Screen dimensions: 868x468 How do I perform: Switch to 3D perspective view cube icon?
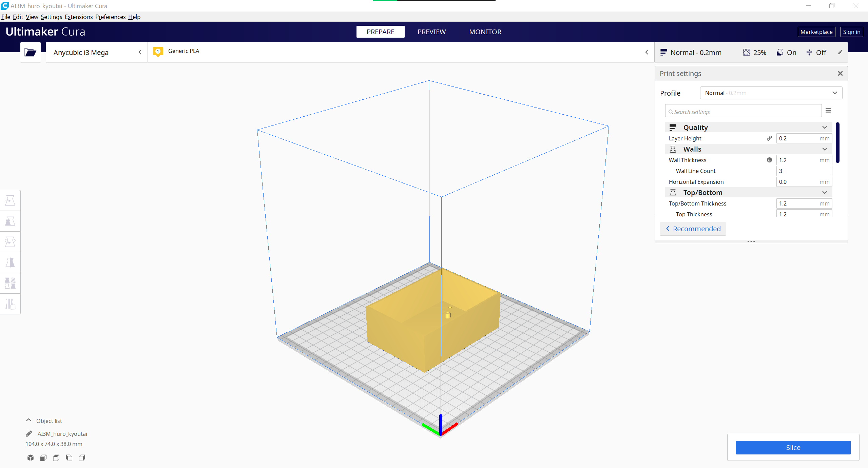[31, 458]
